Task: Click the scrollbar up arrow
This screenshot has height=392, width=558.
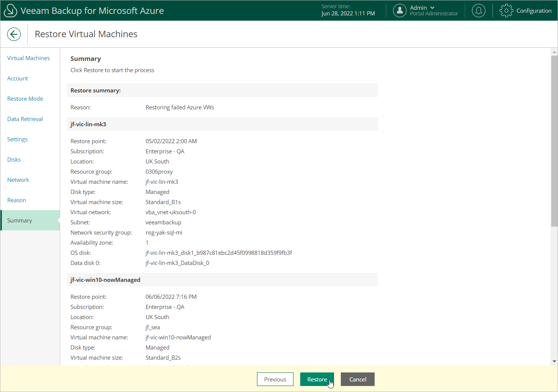Action: coord(554,52)
